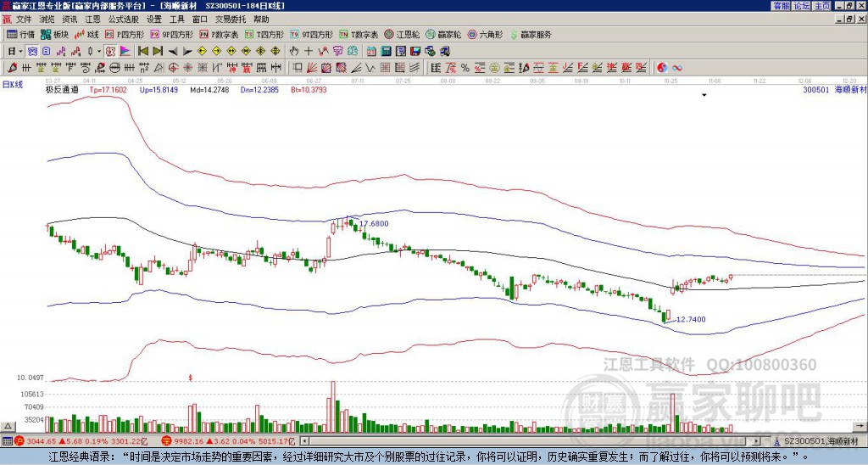Open 赢家服务 with dollar icon
Viewport: 868px width, 465px height.
pos(531,34)
